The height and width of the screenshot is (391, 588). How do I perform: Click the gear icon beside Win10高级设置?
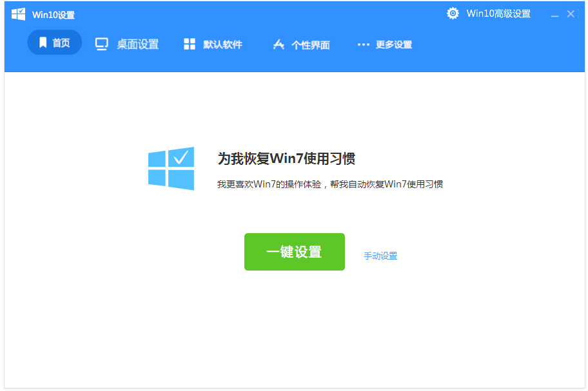pos(453,13)
